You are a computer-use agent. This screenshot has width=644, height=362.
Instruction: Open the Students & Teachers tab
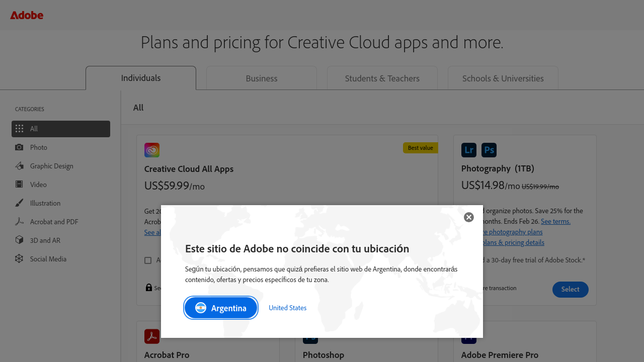[x=382, y=78]
